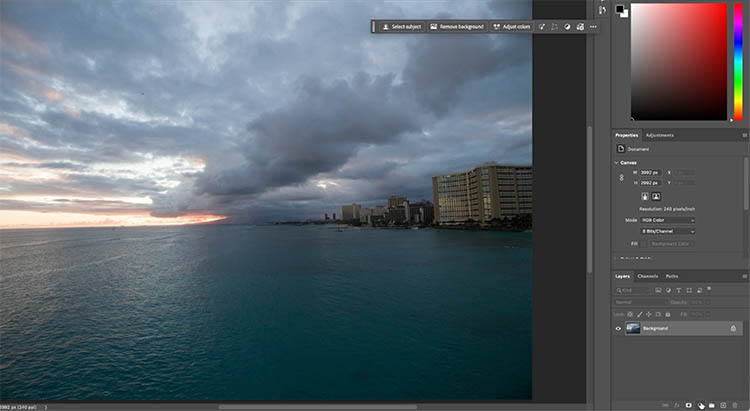Screen dimensions: 750x411
Task: Create a new group with folder icon
Action: tap(710, 405)
